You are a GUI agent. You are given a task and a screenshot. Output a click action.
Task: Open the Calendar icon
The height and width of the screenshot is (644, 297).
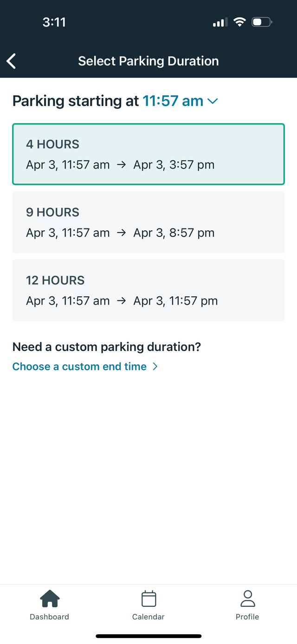(x=148, y=599)
